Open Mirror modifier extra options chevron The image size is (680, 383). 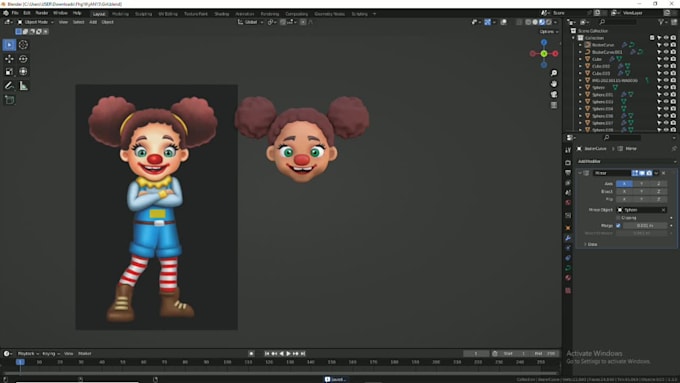coord(656,173)
